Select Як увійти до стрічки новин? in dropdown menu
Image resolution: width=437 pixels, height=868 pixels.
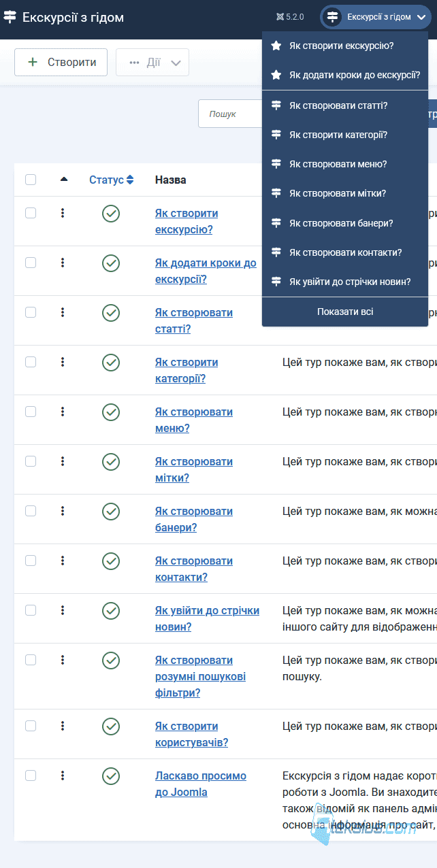[x=345, y=282]
